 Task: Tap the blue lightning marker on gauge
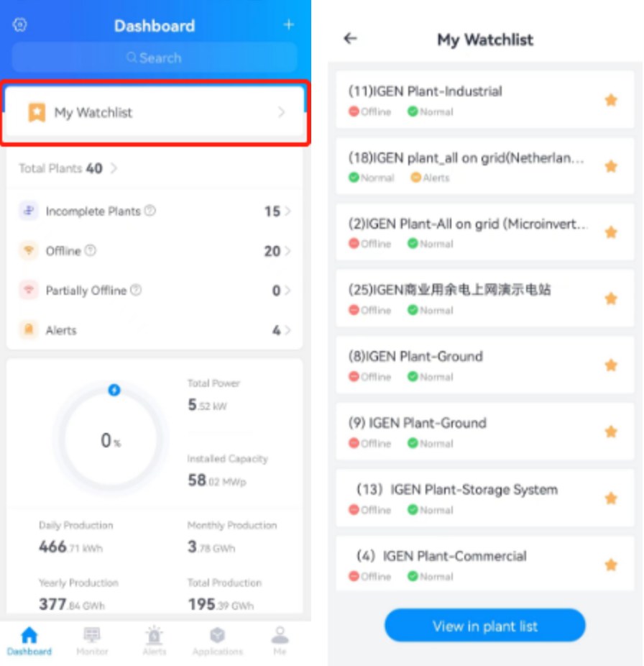coord(114,390)
